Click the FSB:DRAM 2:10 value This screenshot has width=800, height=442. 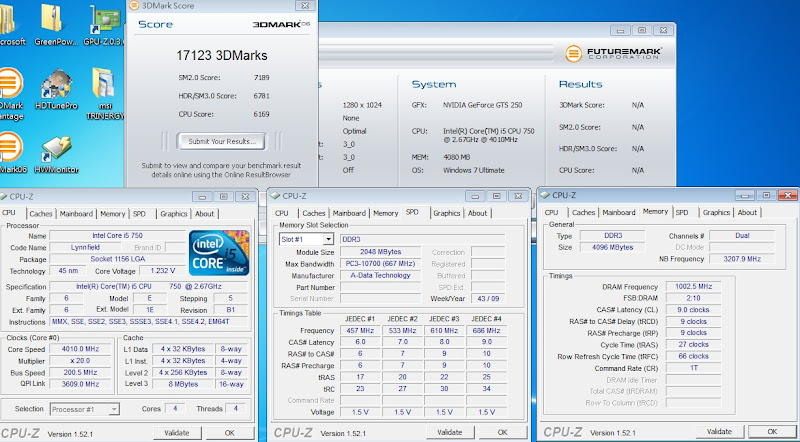tap(693, 298)
